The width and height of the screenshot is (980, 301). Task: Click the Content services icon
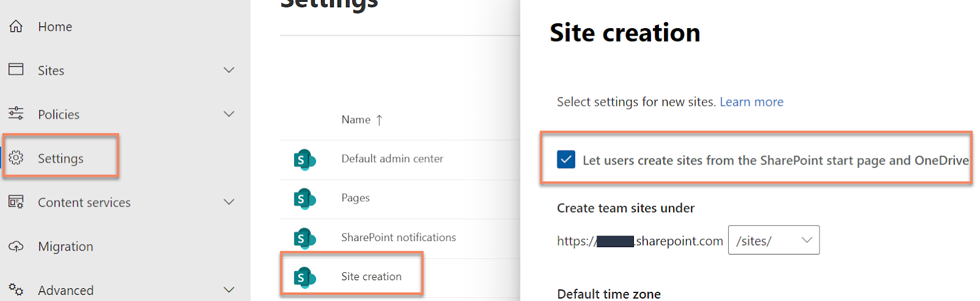[16, 202]
